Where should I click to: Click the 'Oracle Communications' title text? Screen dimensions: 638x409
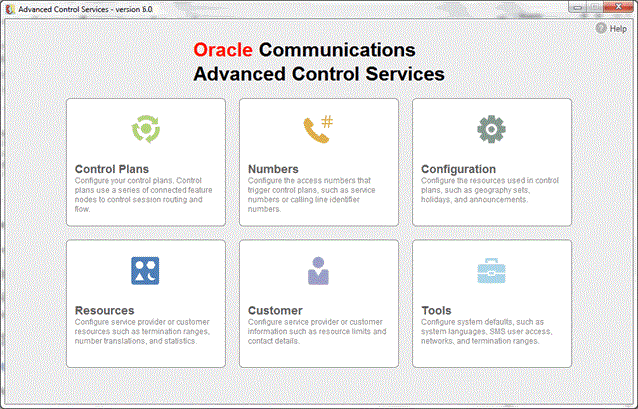pos(304,50)
